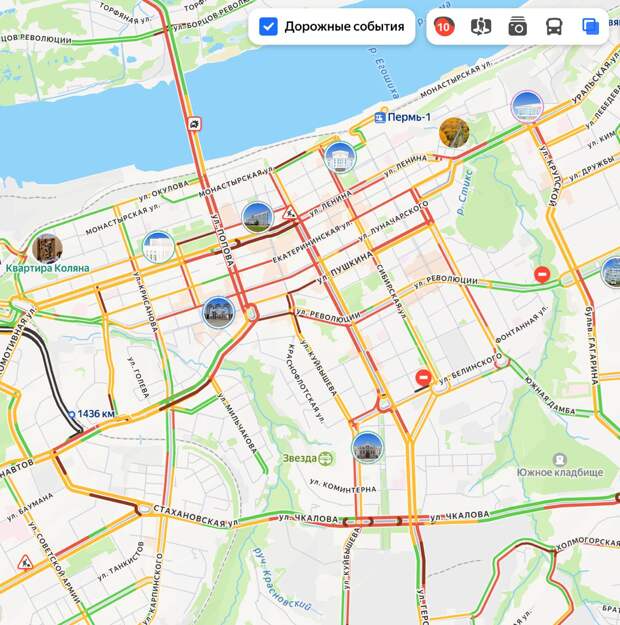The width and height of the screenshot is (620, 625).
Task: Open the Квартира Коляна place label
Action: click(x=47, y=268)
